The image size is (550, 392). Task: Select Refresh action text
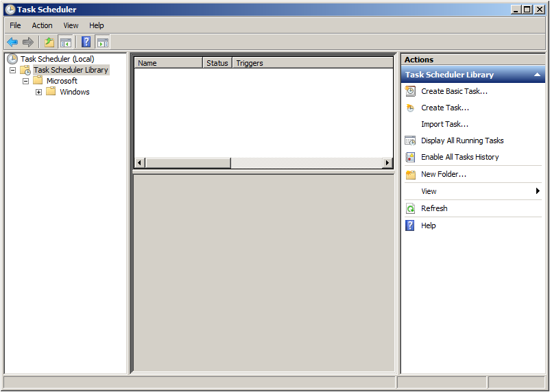(434, 208)
